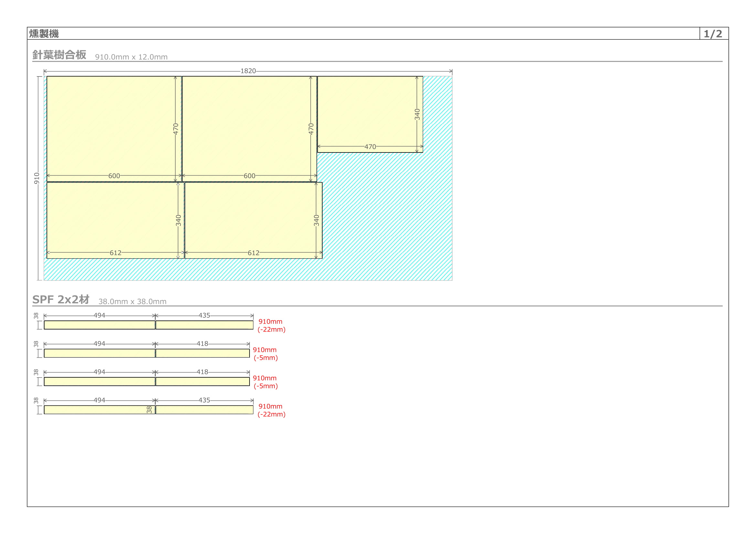Click the second row's red 910mm (-5mm) note
This screenshot has width=756, height=534.
tap(265, 354)
